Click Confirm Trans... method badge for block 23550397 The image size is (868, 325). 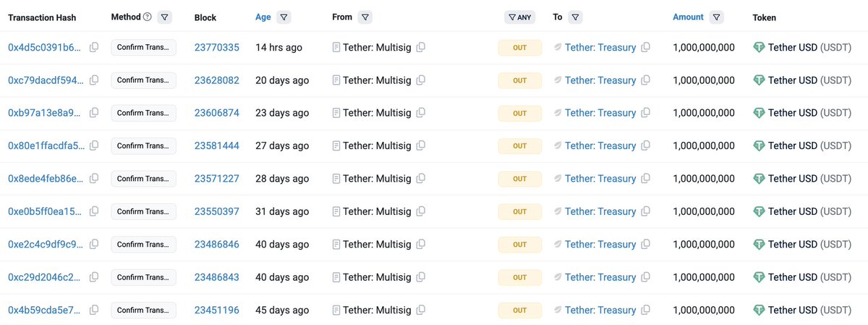(143, 211)
